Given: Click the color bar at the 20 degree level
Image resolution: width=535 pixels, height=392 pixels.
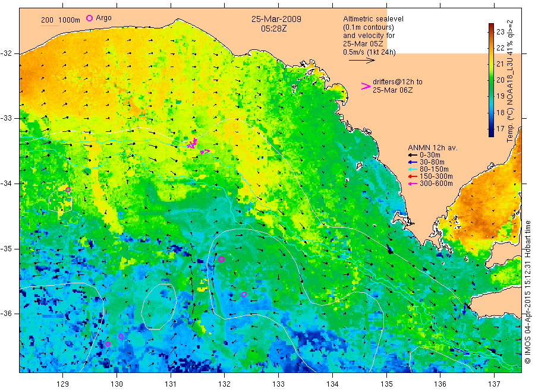Looking at the screenshot, I should (x=491, y=80).
